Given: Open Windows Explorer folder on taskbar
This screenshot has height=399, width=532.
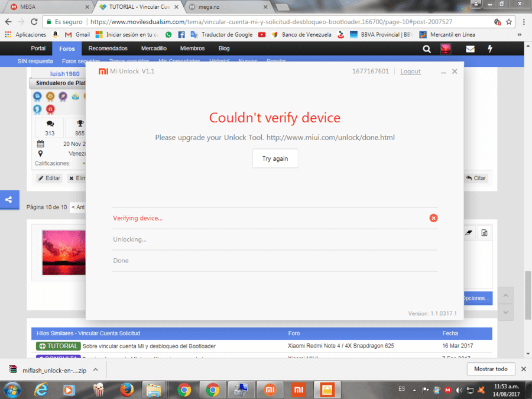Looking at the screenshot, I should click(x=154, y=390).
